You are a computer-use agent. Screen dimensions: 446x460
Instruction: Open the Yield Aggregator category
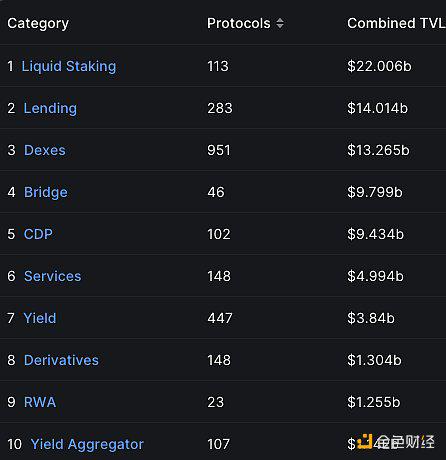click(x=87, y=444)
